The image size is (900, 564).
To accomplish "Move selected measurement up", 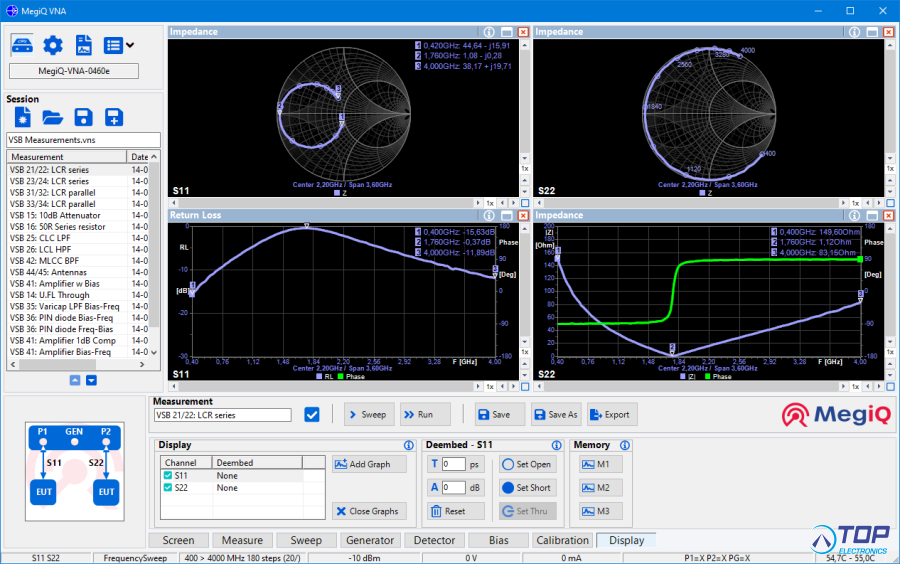I will (x=75, y=380).
